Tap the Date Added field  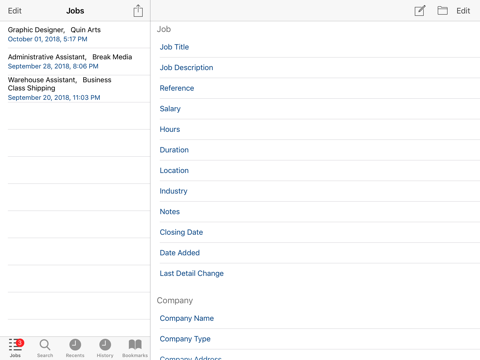point(320,253)
